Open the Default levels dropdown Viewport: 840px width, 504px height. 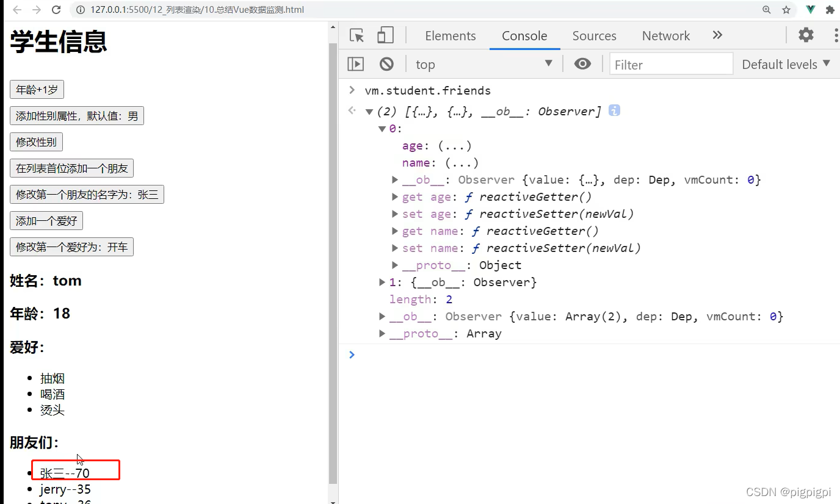pos(786,64)
